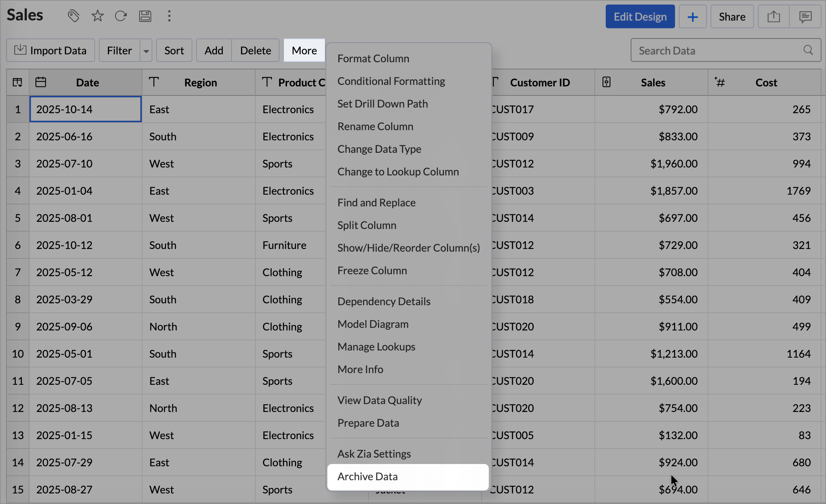Select Archive Data from the menu

(368, 476)
